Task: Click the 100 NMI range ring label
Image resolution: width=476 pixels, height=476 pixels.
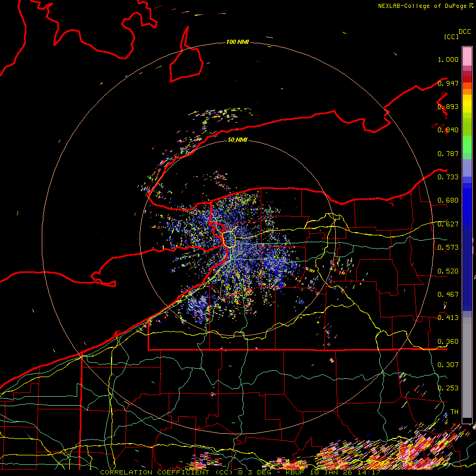Action: (237, 42)
